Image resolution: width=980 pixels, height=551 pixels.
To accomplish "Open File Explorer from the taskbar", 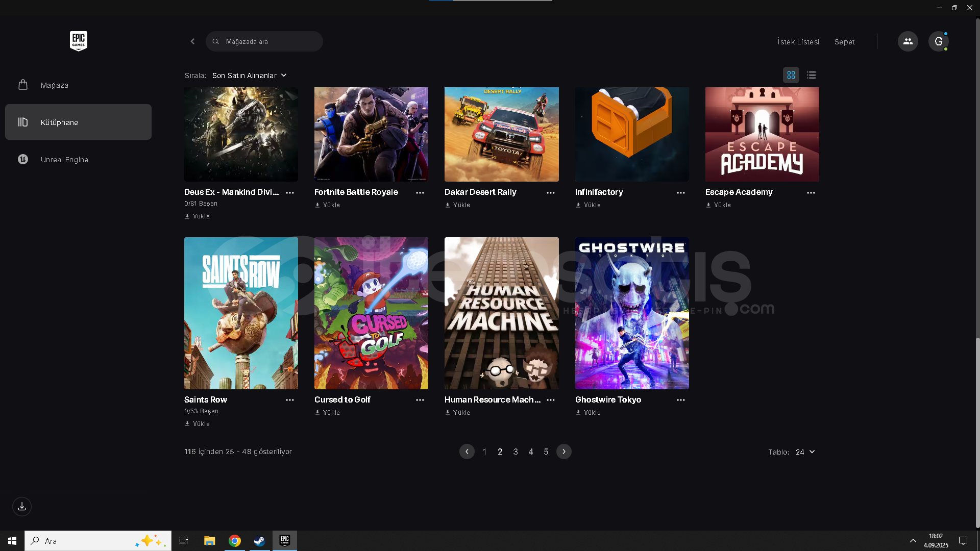I will coord(209,541).
